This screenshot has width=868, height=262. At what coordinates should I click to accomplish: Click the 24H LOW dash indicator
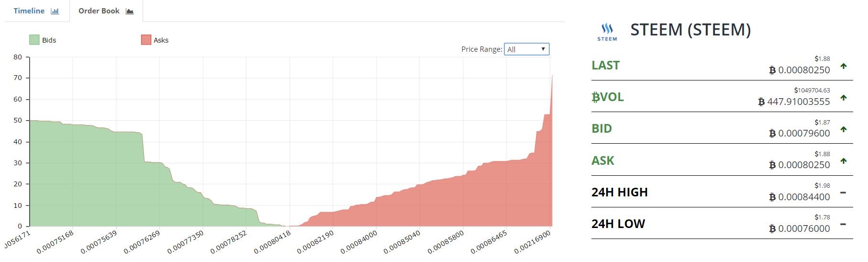[x=843, y=224]
